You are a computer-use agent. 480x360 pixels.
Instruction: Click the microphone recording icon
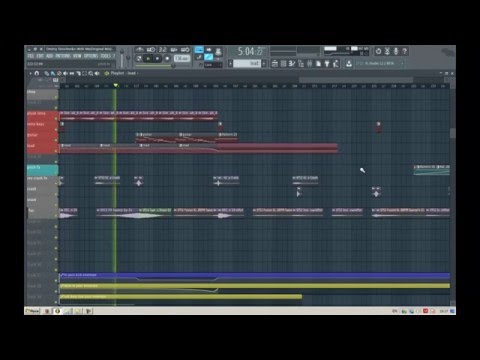(396, 51)
